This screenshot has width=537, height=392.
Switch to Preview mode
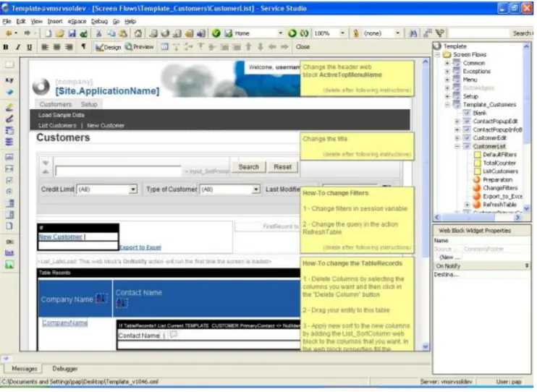pos(140,47)
